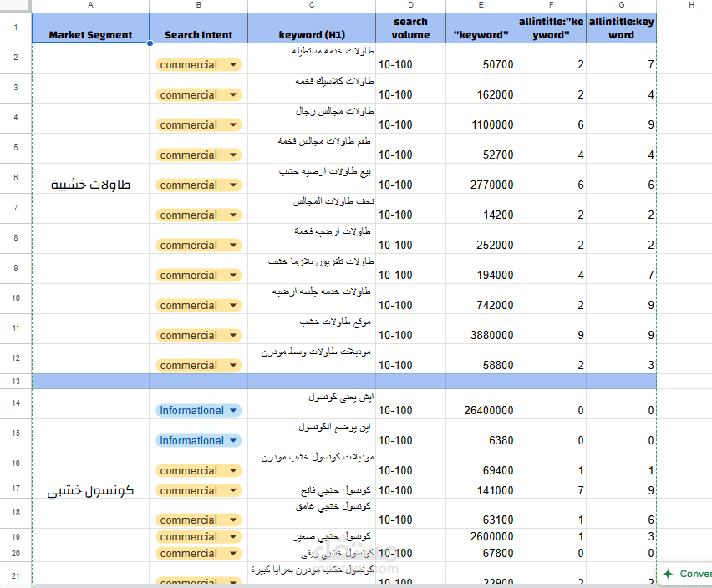The image size is (712, 588).
Task: Click the cell with value 67800
Action: [481, 554]
